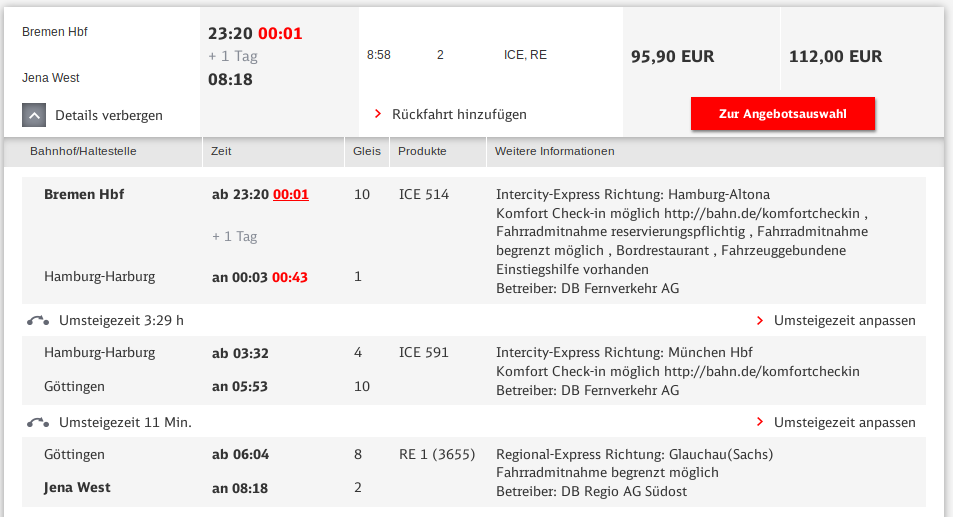Viewport: 953px width, 517px height.
Task: Click the ICE 514 train product
Action: pos(424,194)
